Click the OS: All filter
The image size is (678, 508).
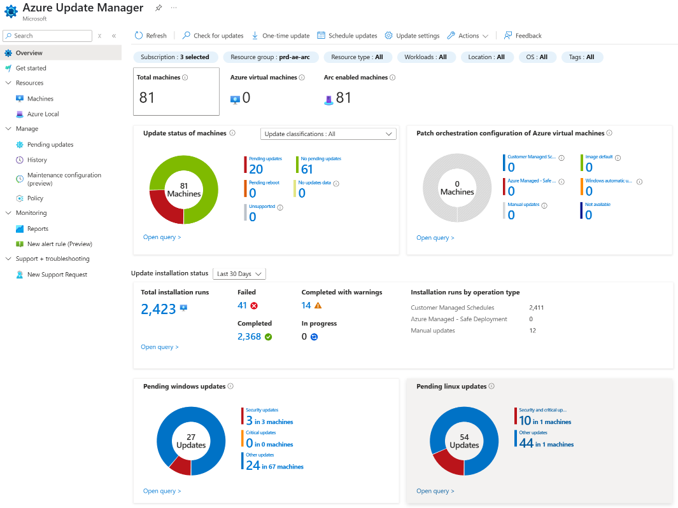(537, 57)
